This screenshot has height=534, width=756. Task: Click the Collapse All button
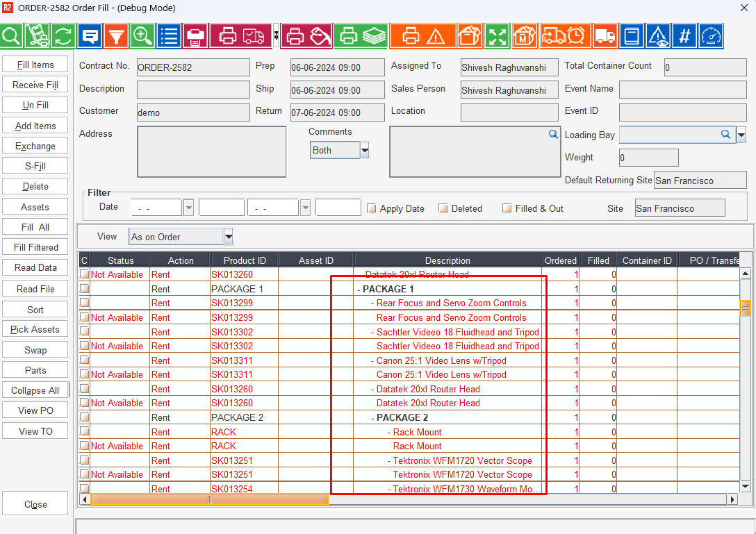[35, 390]
